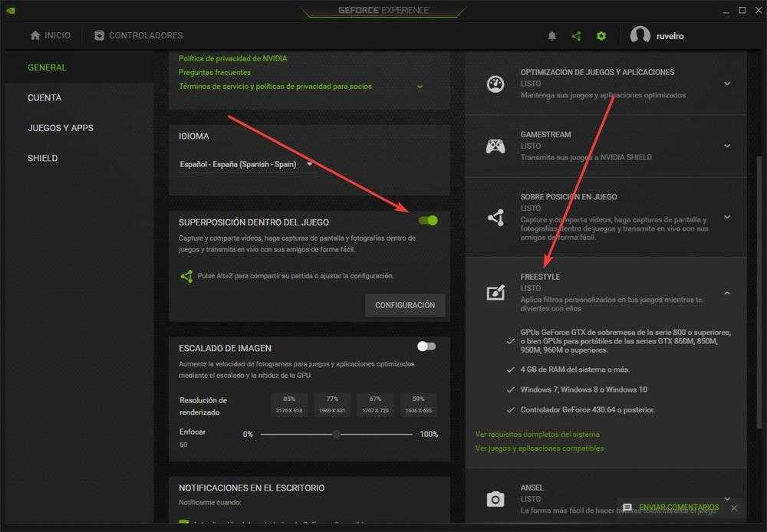Click the Gamestream controller icon
767x532 pixels.
pos(495,146)
